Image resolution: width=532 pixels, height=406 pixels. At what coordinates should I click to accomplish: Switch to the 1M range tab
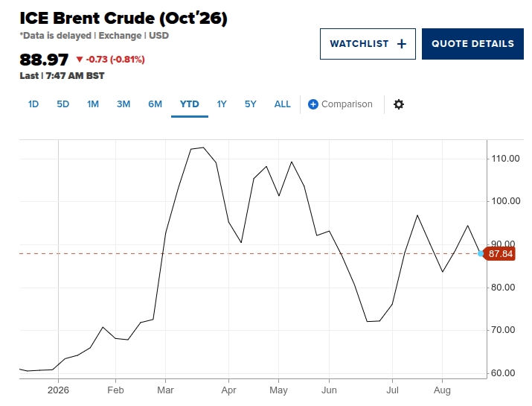tap(92, 104)
